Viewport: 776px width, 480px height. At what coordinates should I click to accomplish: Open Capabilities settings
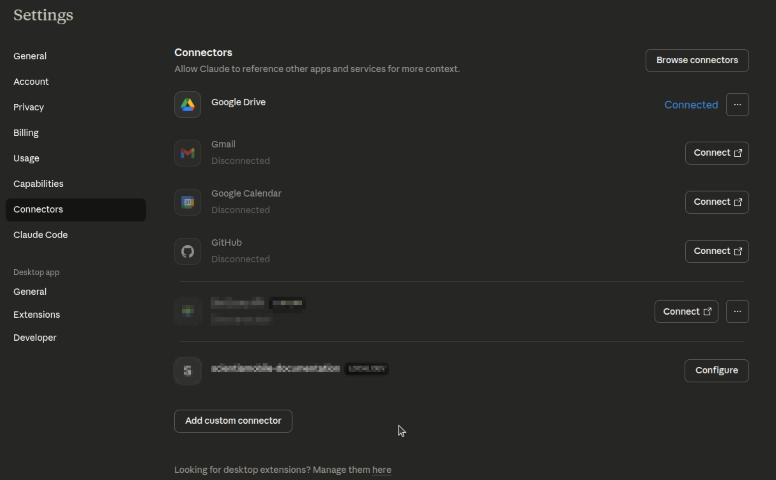[x=76, y=184]
